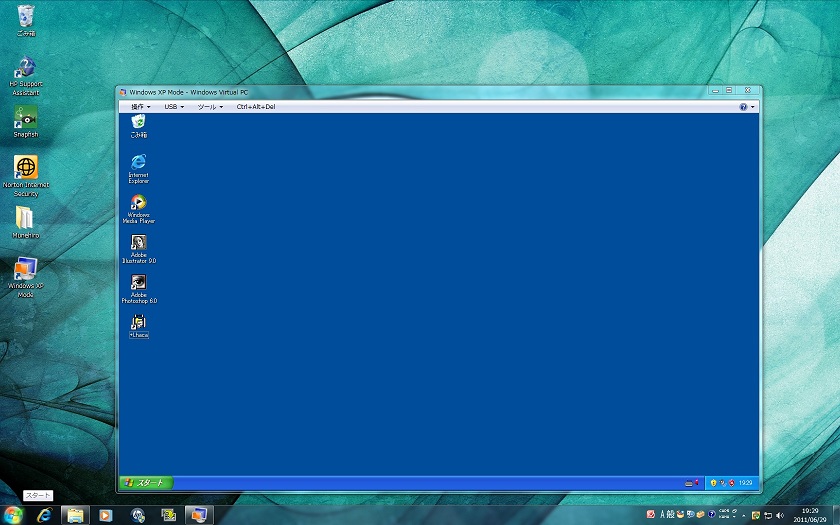Select the Adobe Illustrator 9.0 icon
840x525 pixels.
139,249
